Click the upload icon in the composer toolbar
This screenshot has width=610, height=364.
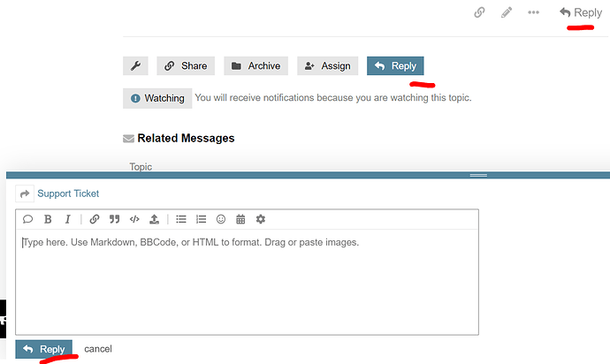pos(155,219)
